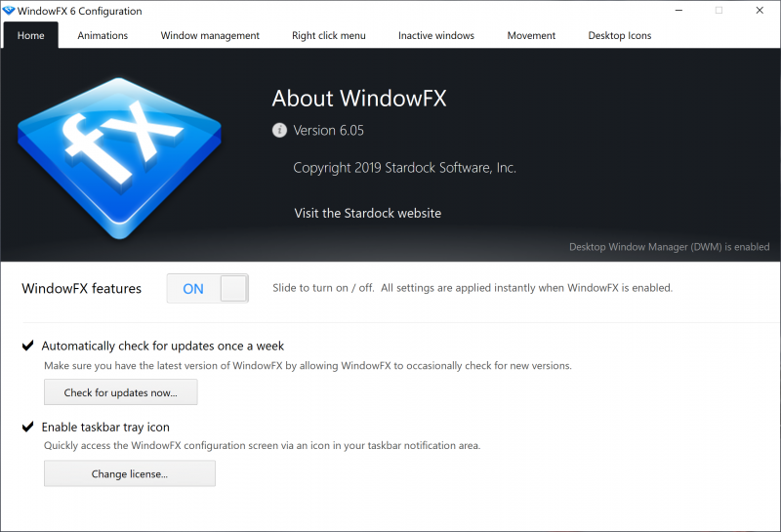781x532 pixels.
Task: Close the WindowFX 6 Configuration window
Action: click(760, 11)
